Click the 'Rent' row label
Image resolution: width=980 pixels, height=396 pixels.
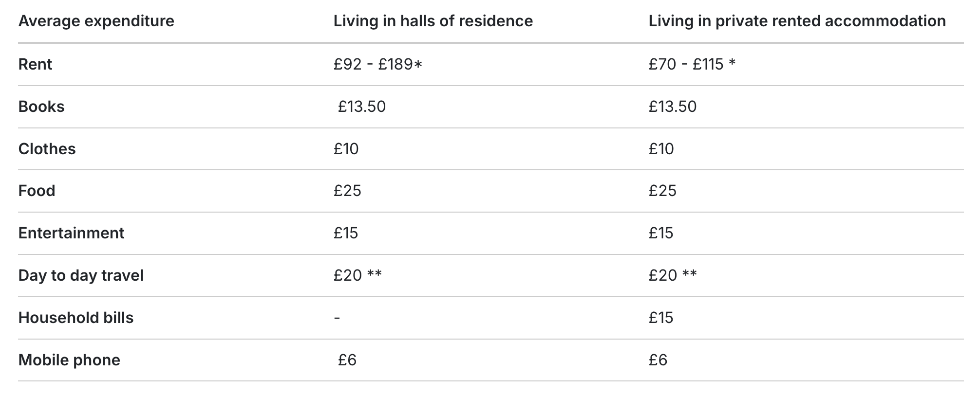pos(35,64)
